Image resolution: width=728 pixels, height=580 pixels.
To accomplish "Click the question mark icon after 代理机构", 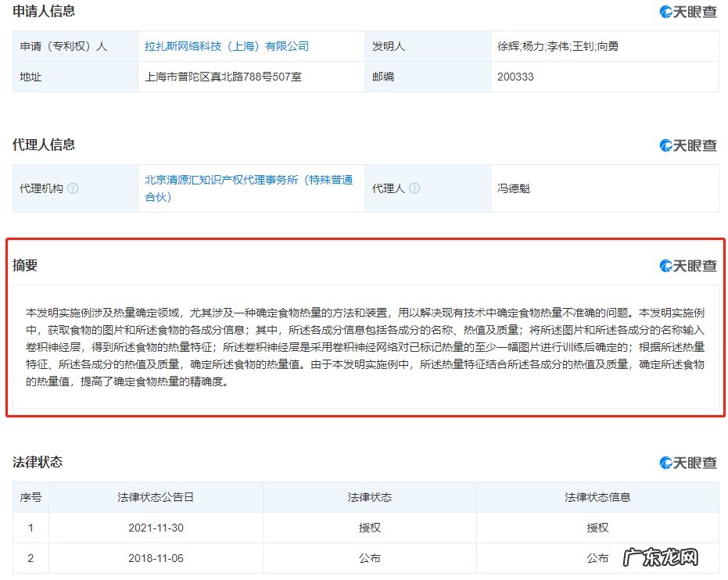I will pyautogui.click(x=72, y=188).
